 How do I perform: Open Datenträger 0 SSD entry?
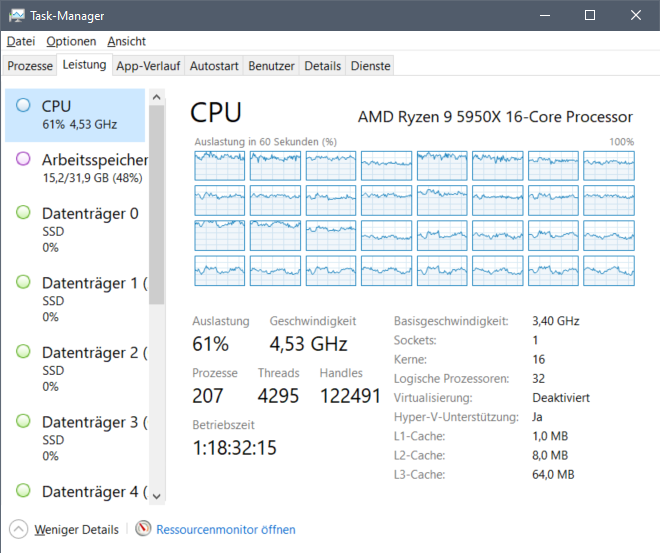click(77, 229)
